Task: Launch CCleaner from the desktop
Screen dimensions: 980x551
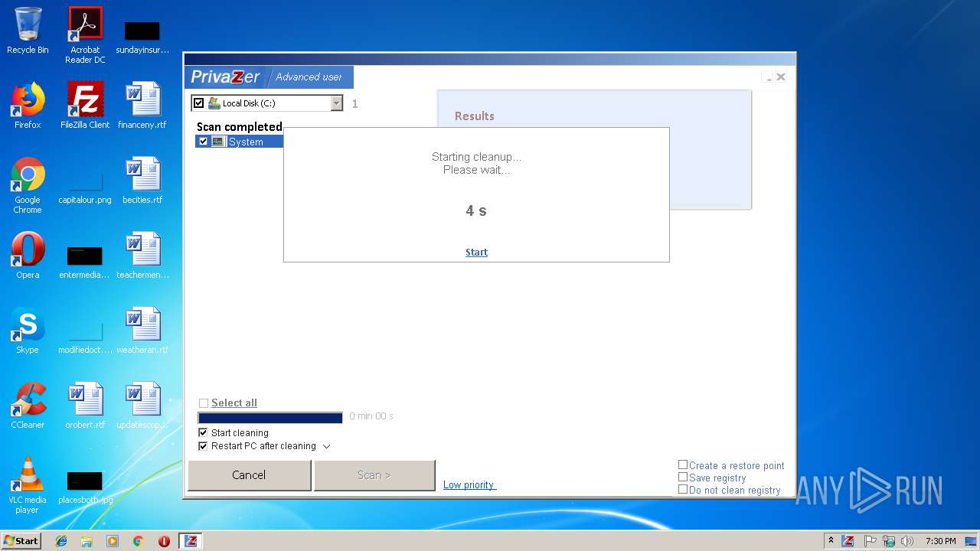Action: pos(28,406)
